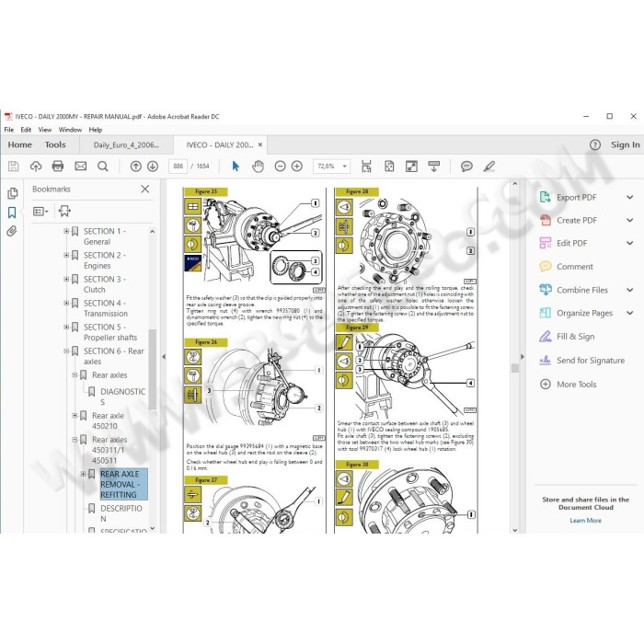Send the file by email icon
The image size is (644, 644).
[81, 166]
